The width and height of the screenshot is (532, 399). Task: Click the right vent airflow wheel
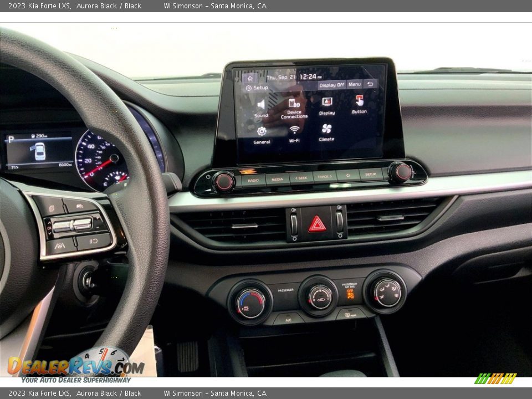coord(340,222)
